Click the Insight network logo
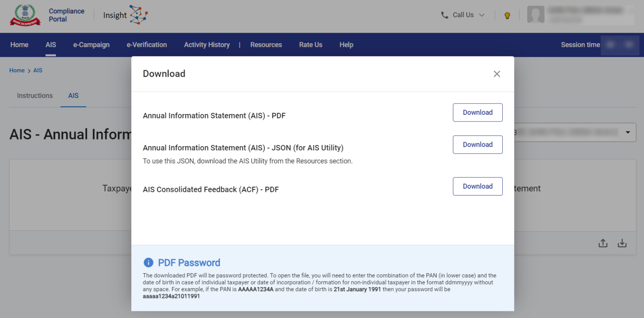644x318 pixels. pos(138,15)
